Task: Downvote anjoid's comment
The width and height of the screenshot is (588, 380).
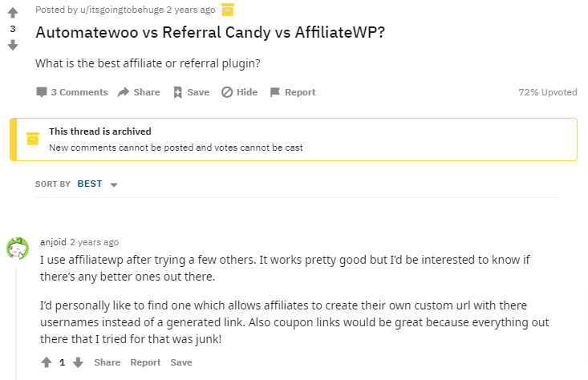Action: 78,362
